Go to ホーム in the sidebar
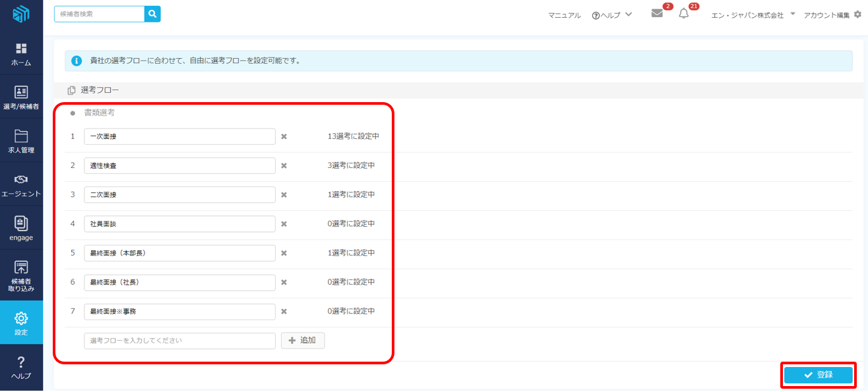The height and width of the screenshot is (392, 868). coord(21,55)
